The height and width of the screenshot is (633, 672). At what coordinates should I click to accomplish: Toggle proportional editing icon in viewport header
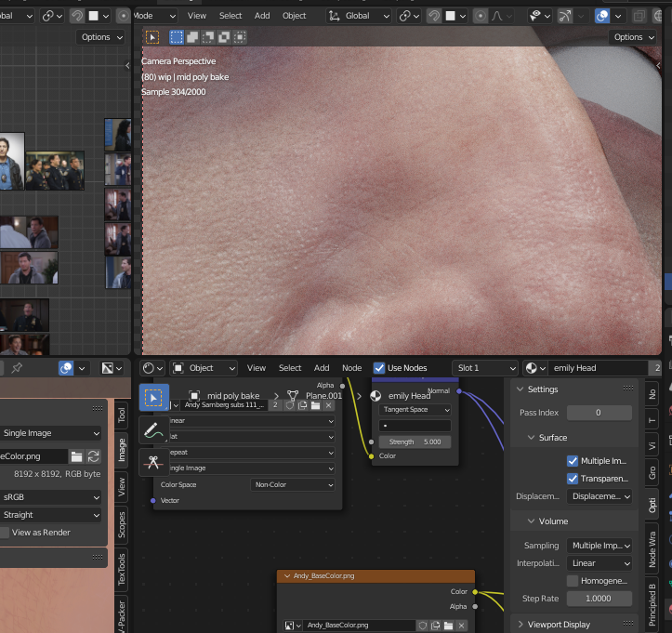[x=481, y=16]
